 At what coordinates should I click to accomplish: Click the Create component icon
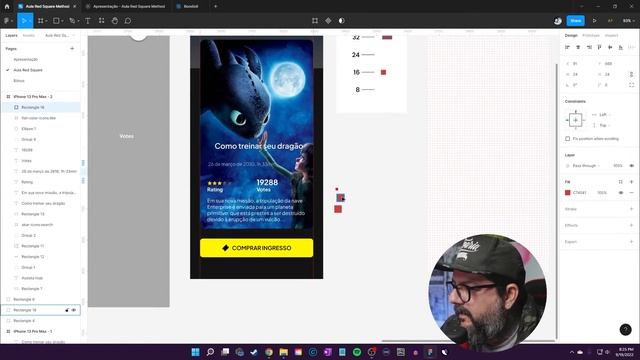pos(328,20)
